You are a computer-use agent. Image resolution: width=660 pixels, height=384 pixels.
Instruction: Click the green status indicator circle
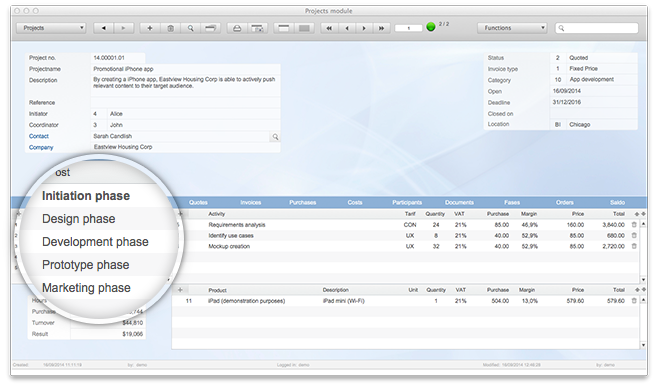431,27
